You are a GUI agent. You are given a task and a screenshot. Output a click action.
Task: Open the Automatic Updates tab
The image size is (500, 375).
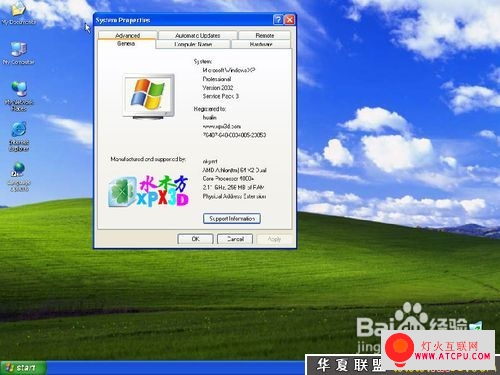tap(198, 35)
